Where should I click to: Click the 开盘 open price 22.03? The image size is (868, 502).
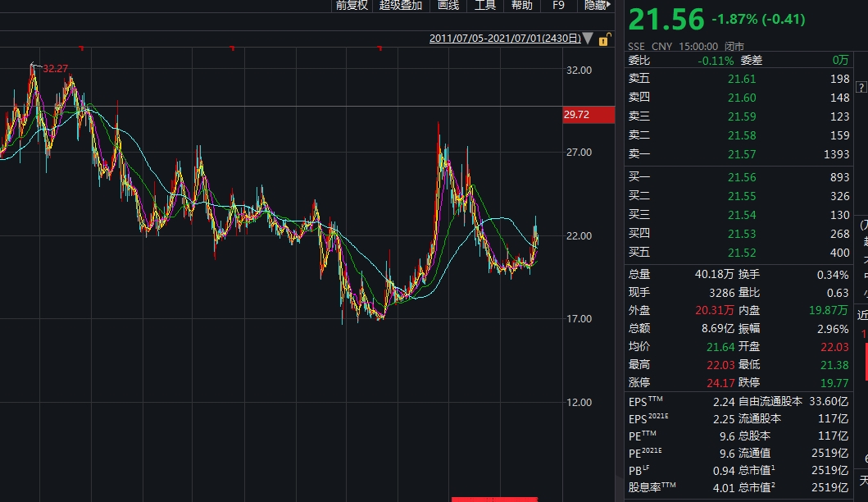834,347
